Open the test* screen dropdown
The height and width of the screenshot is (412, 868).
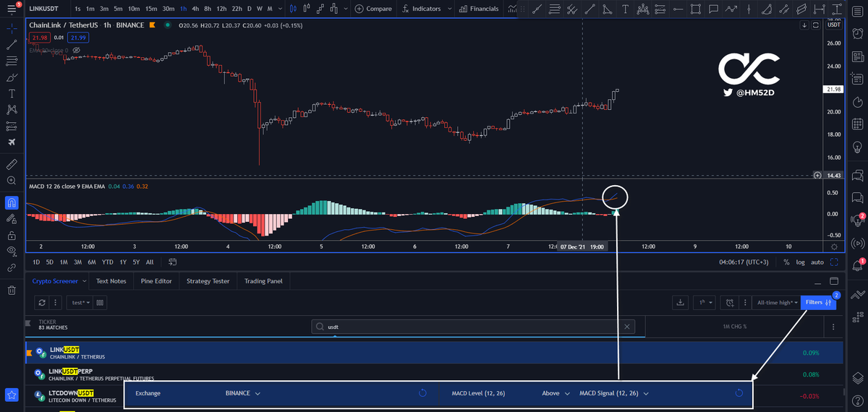coord(79,302)
